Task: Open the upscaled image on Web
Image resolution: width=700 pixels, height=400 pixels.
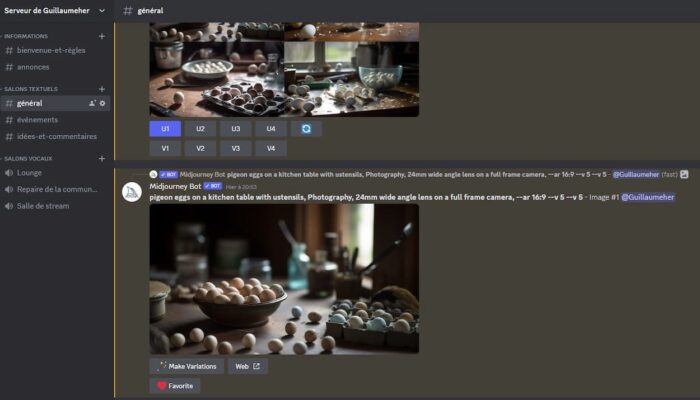Action: [248, 366]
